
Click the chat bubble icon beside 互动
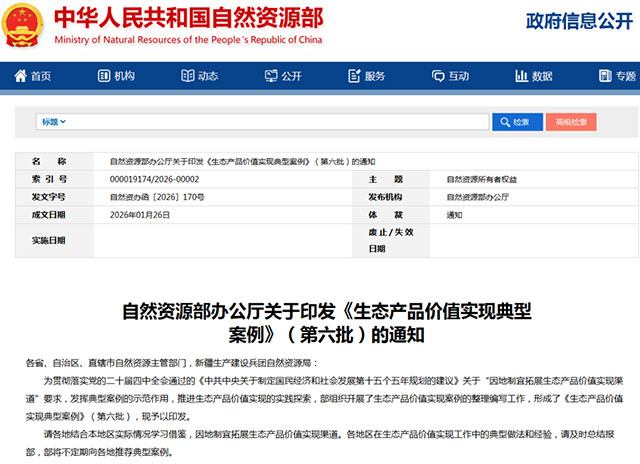coord(438,76)
